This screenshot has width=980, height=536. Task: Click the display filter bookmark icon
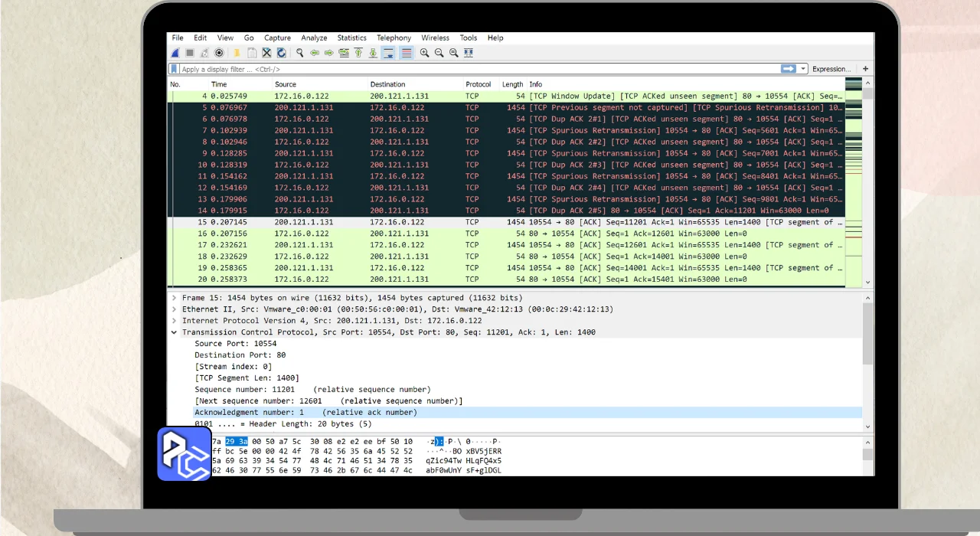coord(175,69)
